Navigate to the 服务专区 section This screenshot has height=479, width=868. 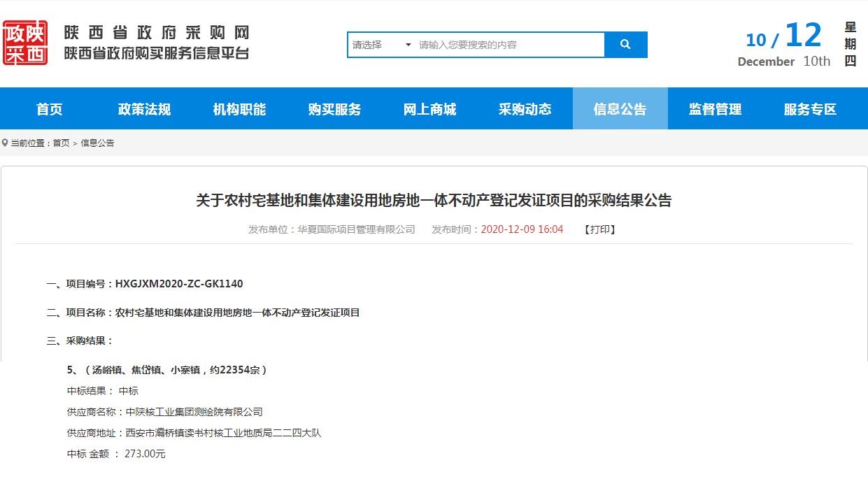[810, 109]
